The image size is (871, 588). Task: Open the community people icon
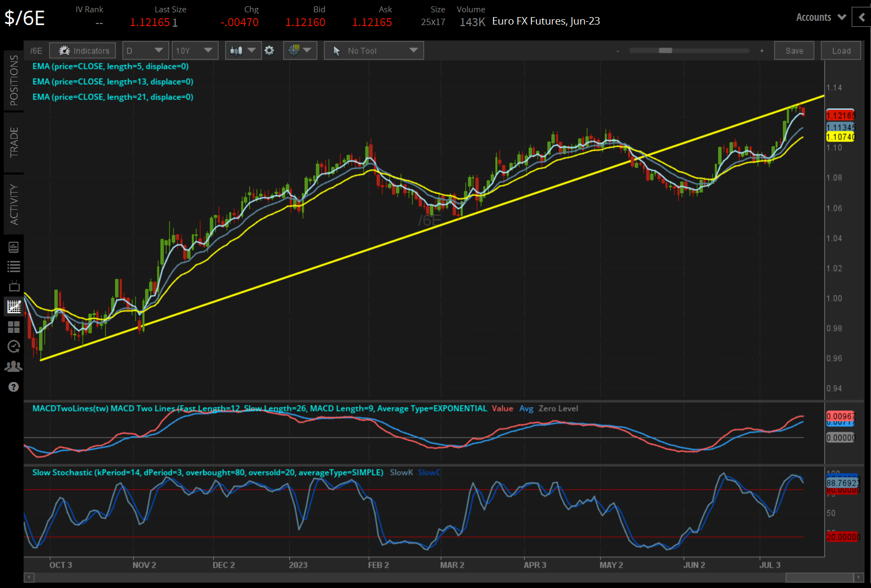pyautogui.click(x=13, y=366)
